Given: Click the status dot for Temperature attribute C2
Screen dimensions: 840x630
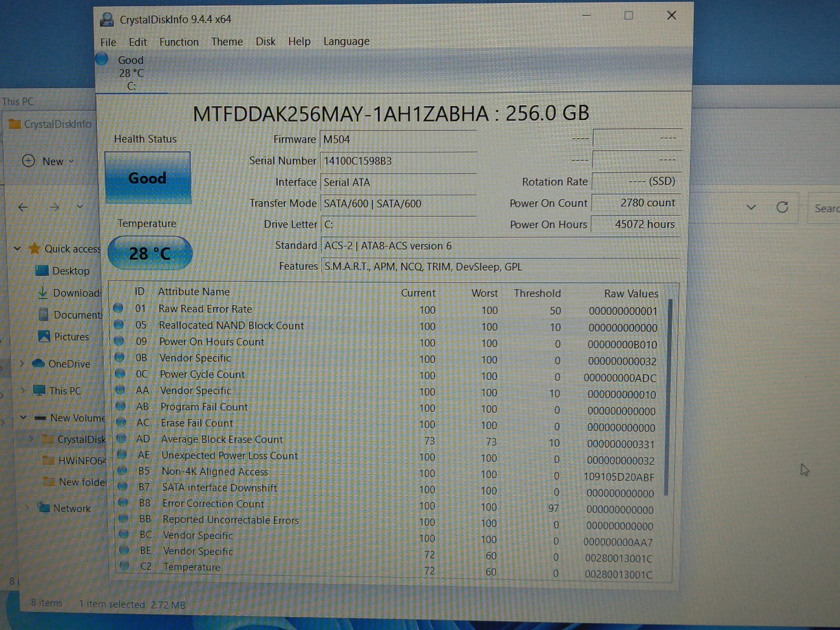Looking at the screenshot, I should 124,566.
